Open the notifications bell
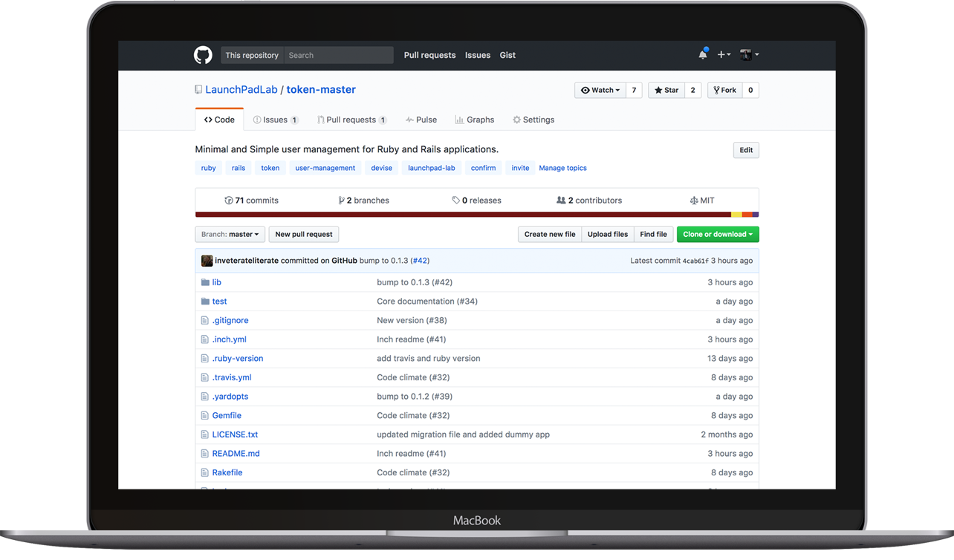 [702, 55]
